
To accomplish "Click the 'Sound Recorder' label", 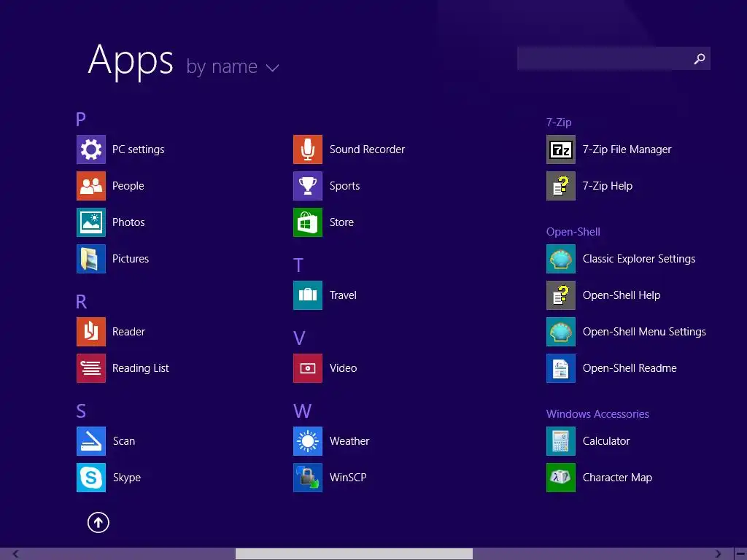I will (368, 149).
